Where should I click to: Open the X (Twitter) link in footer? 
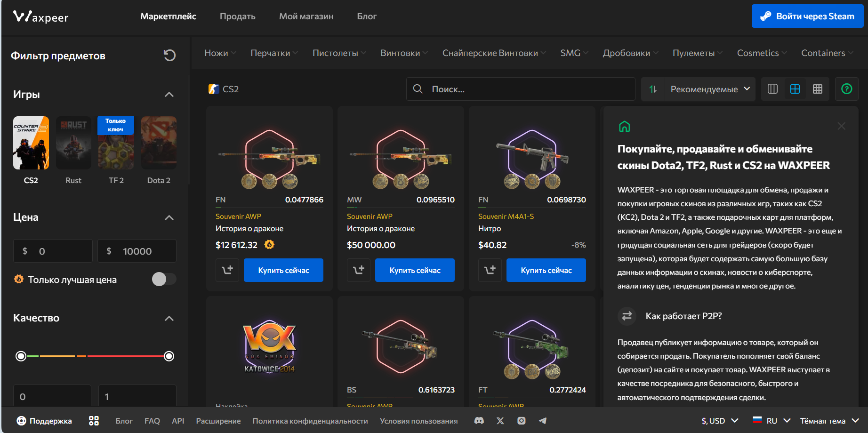tap(500, 421)
